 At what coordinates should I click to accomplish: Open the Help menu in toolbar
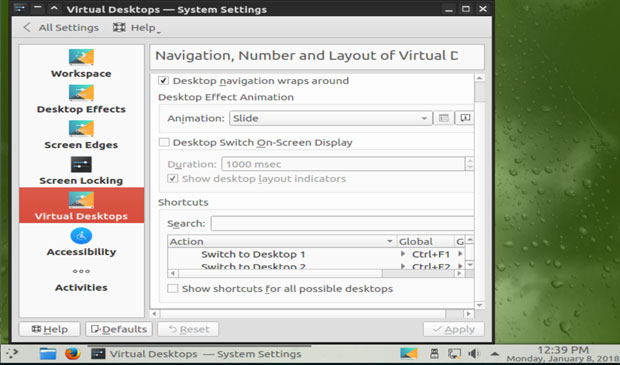(137, 28)
